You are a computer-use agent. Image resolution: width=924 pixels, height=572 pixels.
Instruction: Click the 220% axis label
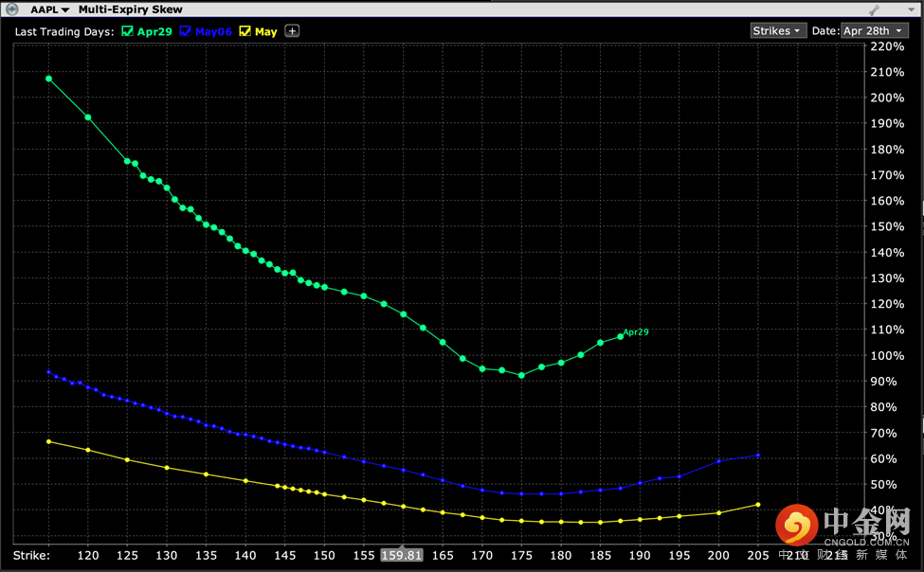point(887,46)
